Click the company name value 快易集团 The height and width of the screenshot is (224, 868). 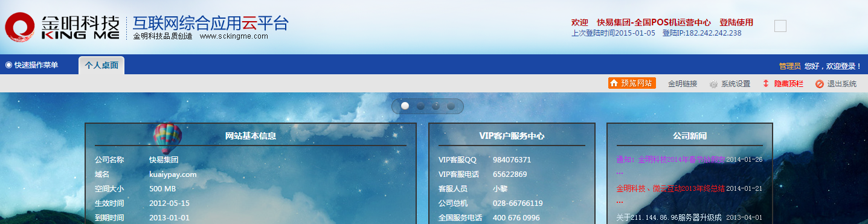[x=164, y=160]
